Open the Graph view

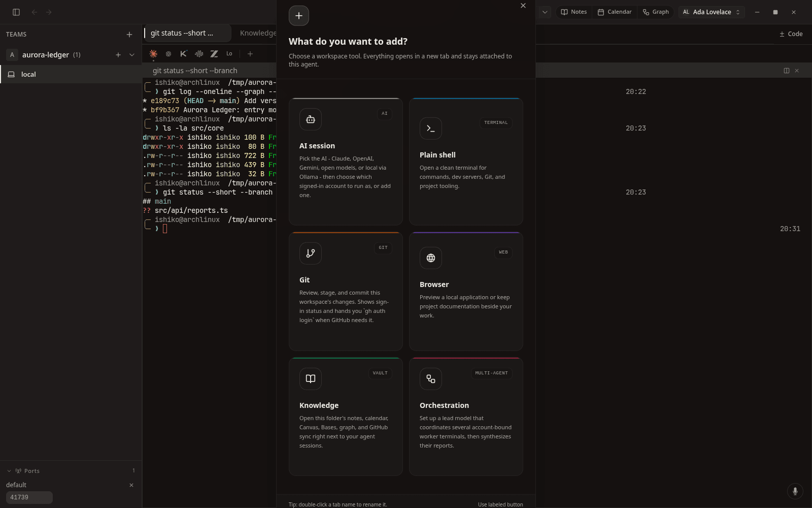(x=656, y=12)
